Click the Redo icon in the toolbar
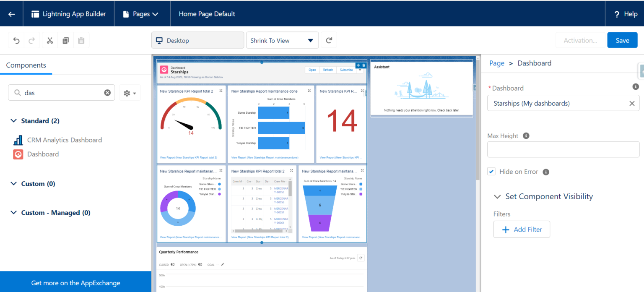This screenshot has width=644, height=292. 31,40
